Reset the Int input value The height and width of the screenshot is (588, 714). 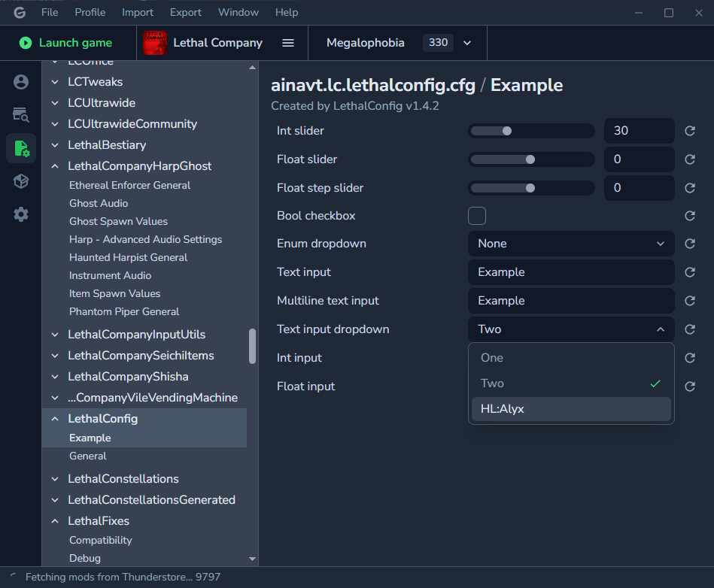(690, 358)
